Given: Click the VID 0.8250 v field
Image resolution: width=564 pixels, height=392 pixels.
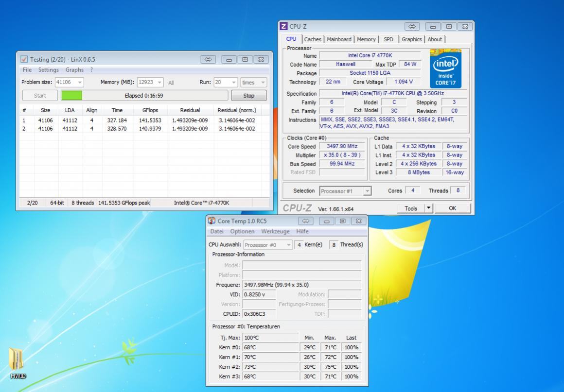Looking at the screenshot, I should coord(259,294).
